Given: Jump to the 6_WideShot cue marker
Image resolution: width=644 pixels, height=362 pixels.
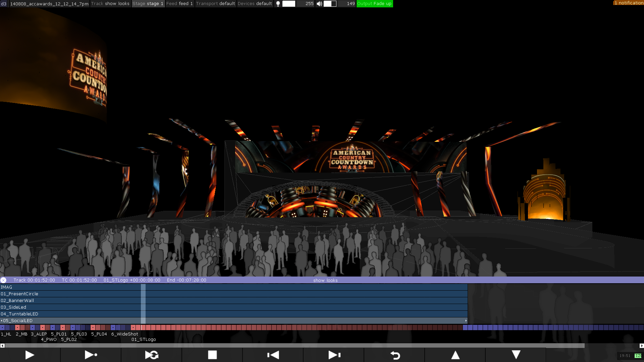Looking at the screenshot, I should 124,334.
